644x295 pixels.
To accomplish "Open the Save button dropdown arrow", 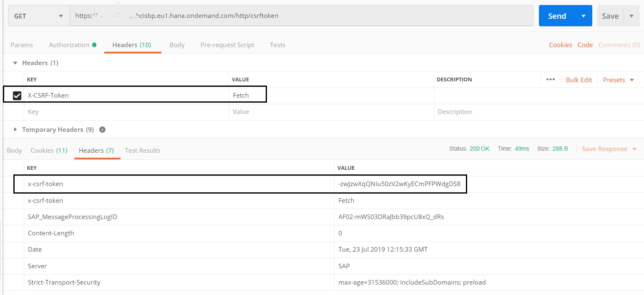I will coord(631,15).
